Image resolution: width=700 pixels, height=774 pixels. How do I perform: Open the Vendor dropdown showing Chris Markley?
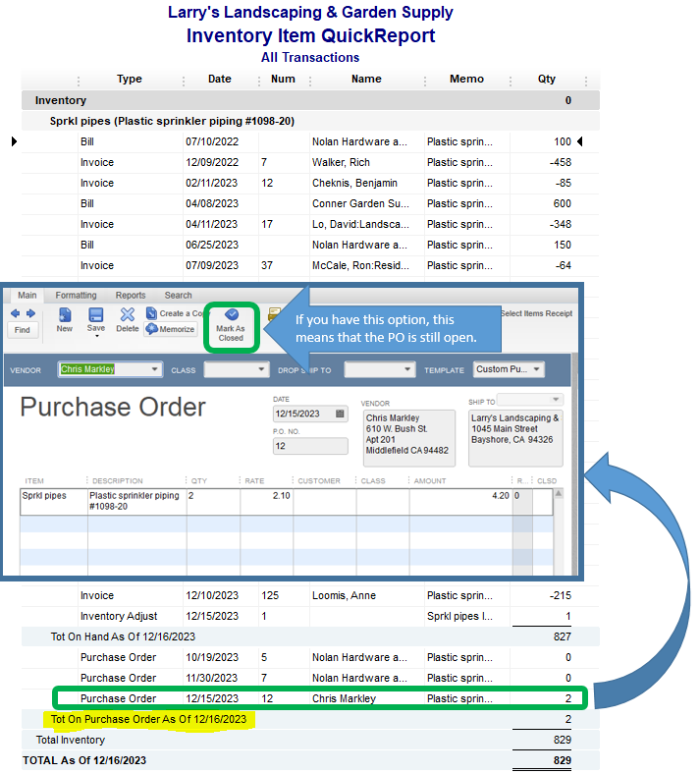155,369
